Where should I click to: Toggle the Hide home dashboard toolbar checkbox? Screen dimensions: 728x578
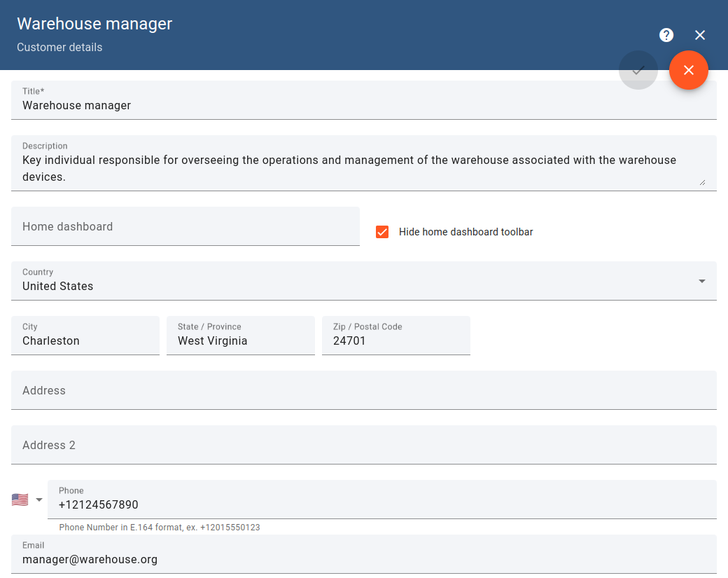tap(382, 231)
